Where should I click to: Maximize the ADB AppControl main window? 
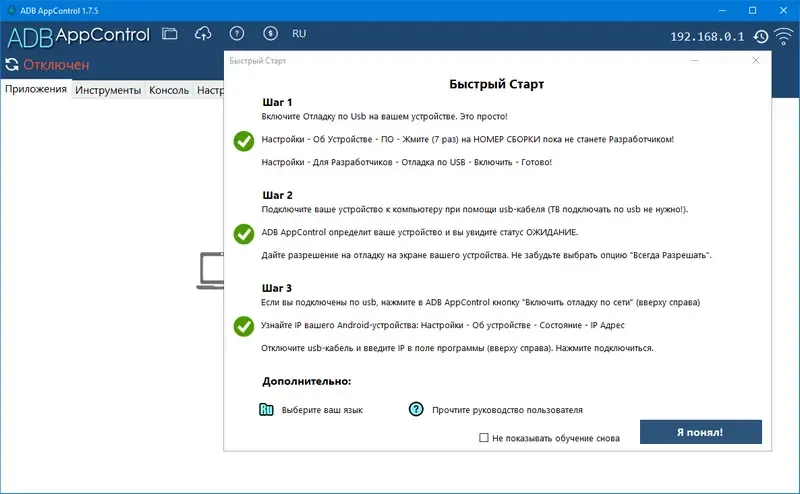[753, 10]
